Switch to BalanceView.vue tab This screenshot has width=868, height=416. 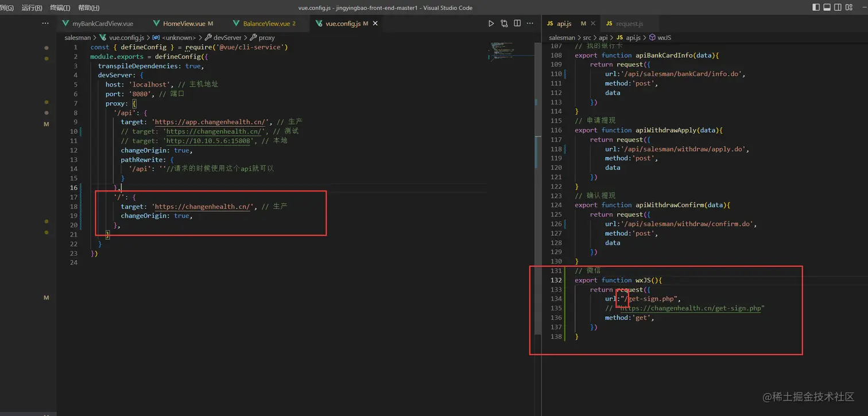[x=266, y=24]
